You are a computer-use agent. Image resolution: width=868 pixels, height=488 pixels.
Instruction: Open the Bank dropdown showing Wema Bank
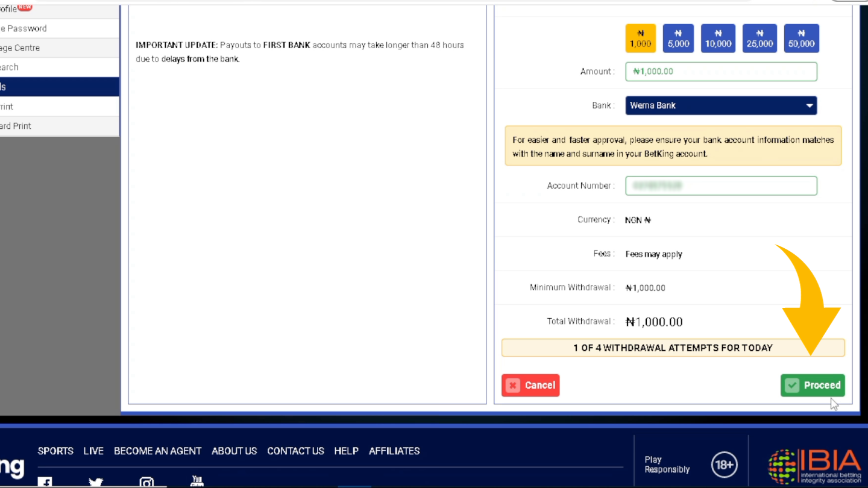click(x=721, y=105)
